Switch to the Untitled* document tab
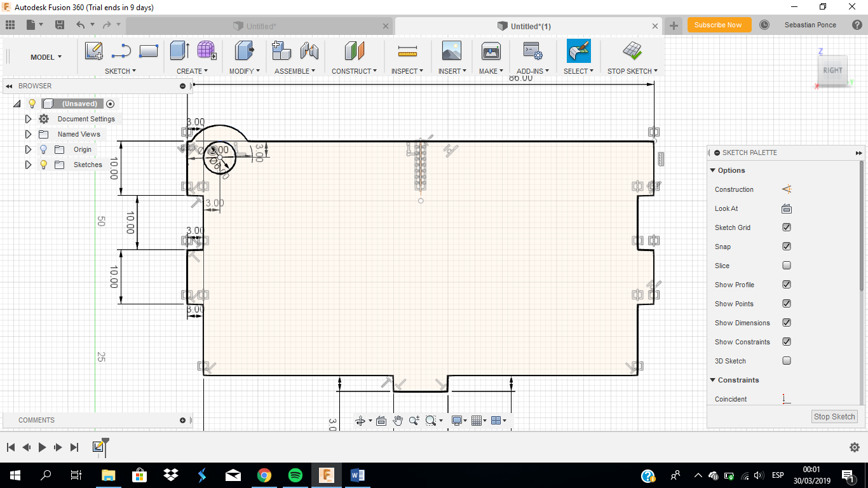This screenshot has height=488, width=868. click(261, 26)
